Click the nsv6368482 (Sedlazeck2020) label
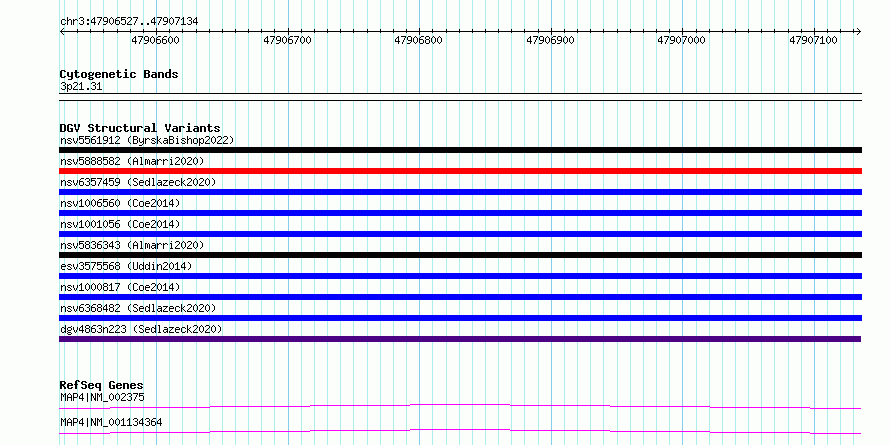Viewport: 890px width, 445px height. coord(138,308)
